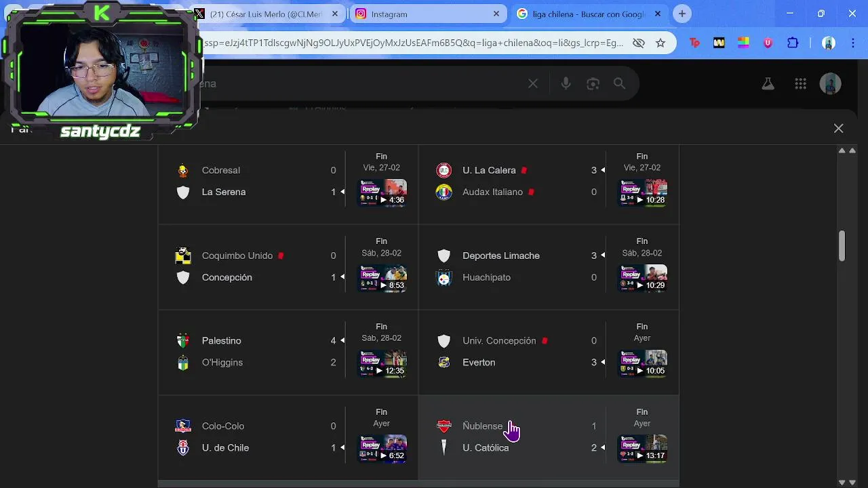Open Search Labs flask icon
The height and width of the screenshot is (488, 868).
(768, 83)
